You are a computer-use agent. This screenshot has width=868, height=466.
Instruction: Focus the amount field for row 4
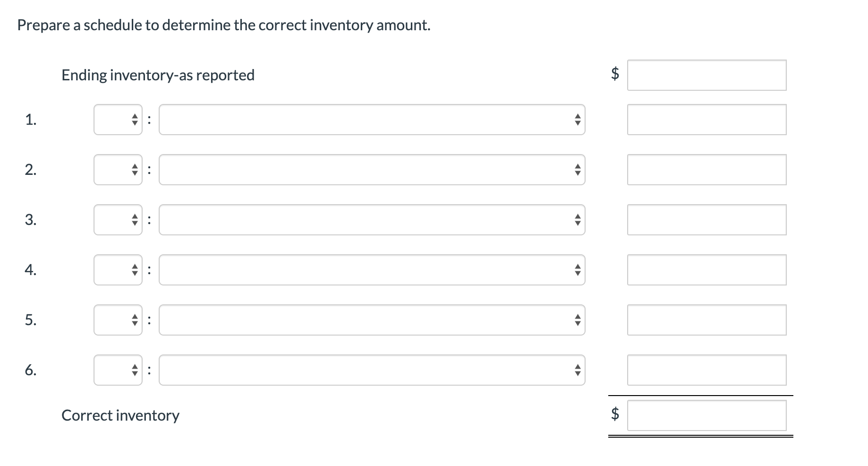[706, 270]
